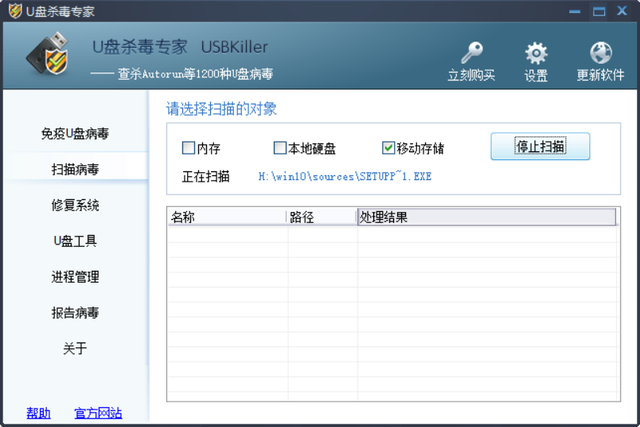Close the U盘杀毒专家 window
Image resolution: width=640 pixels, height=427 pixels.
click(622, 11)
